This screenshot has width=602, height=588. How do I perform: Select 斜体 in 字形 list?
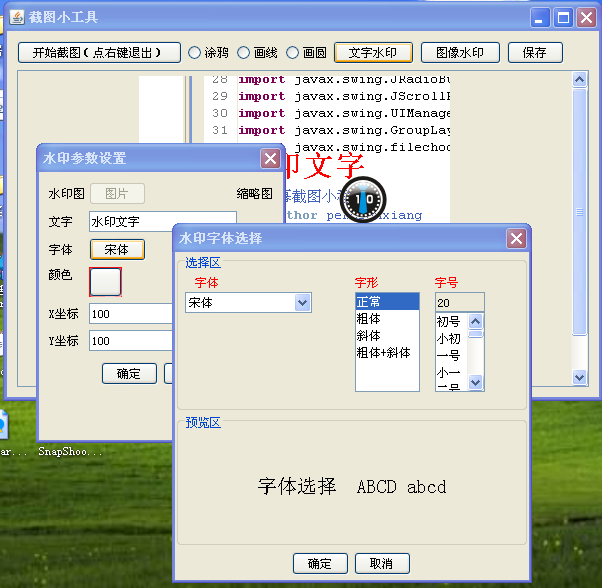point(387,335)
